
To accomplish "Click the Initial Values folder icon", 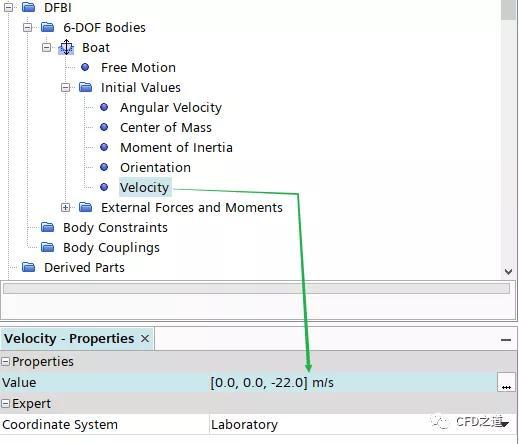I will coord(86,87).
